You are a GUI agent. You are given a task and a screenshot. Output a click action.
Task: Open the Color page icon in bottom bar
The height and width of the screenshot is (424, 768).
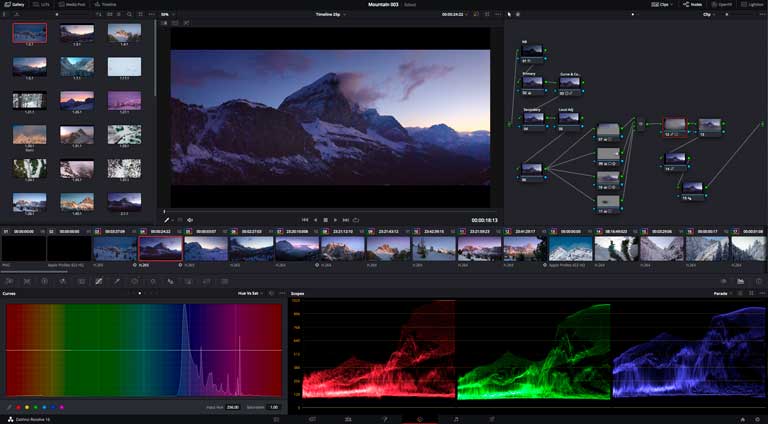420,419
